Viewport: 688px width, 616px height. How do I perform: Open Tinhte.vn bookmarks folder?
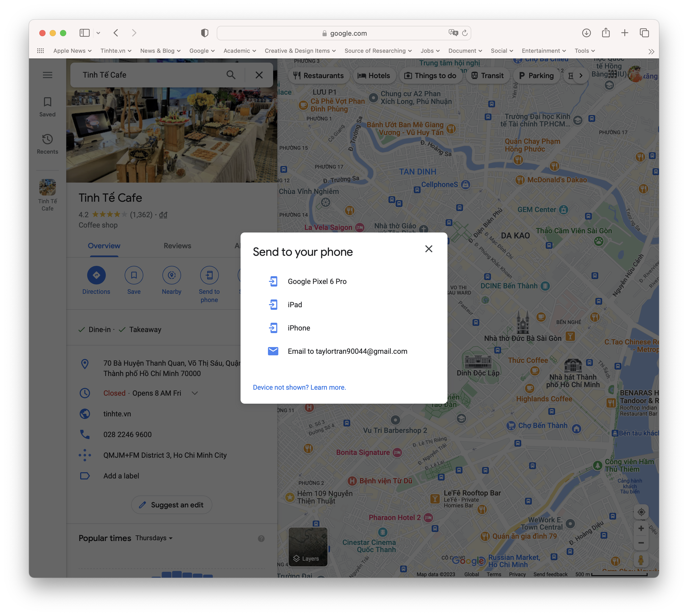(116, 51)
